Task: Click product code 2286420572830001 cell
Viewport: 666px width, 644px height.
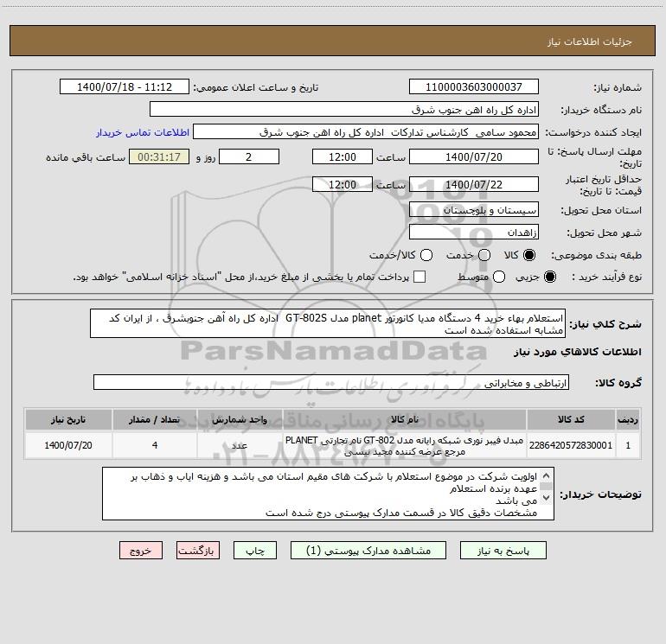Action: click(571, 445)
